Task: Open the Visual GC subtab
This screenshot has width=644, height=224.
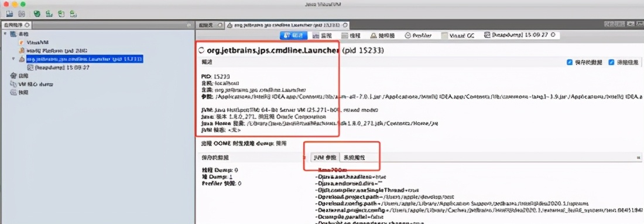Action: tap(458, 36)
